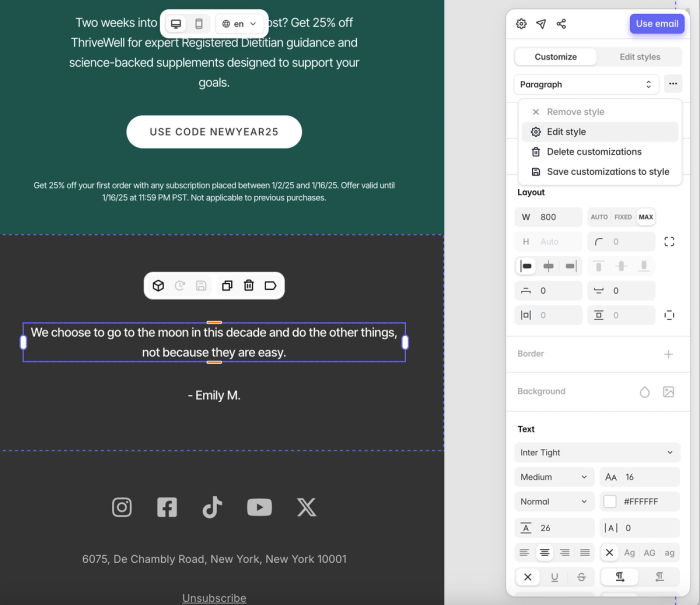Click the height field showing Auto
This screenshot has width=700, height=605.
[548, 242]
